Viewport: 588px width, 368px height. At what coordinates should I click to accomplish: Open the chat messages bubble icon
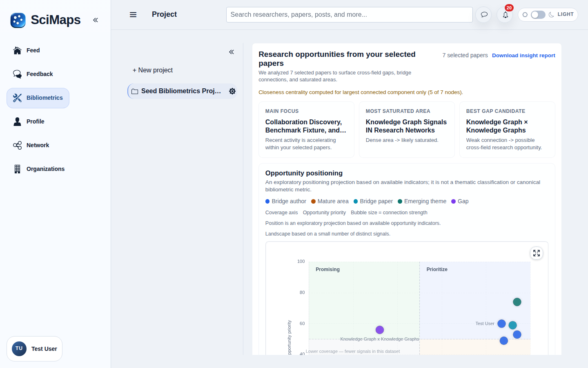click(x=484, y=15)
